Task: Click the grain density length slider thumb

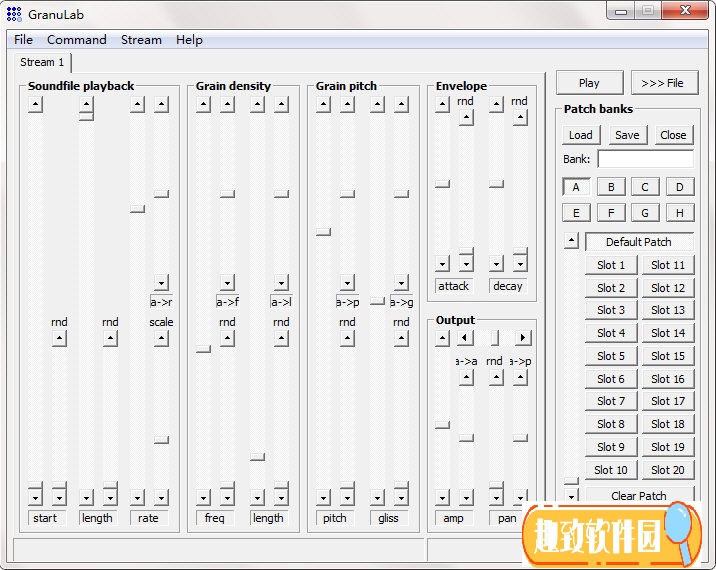Action: coord(258,457)
